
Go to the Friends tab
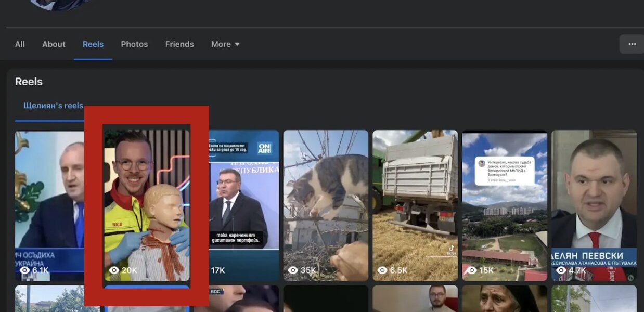pyautogui.click(x=179, y=44)
